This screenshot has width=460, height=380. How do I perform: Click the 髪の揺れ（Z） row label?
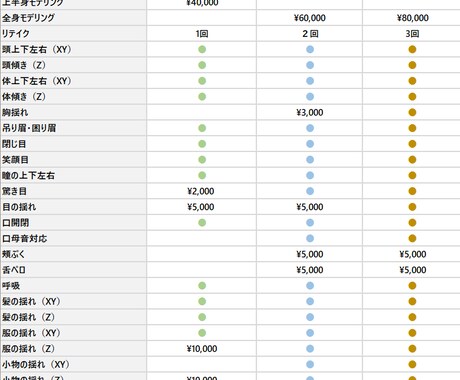pos(28,317)
